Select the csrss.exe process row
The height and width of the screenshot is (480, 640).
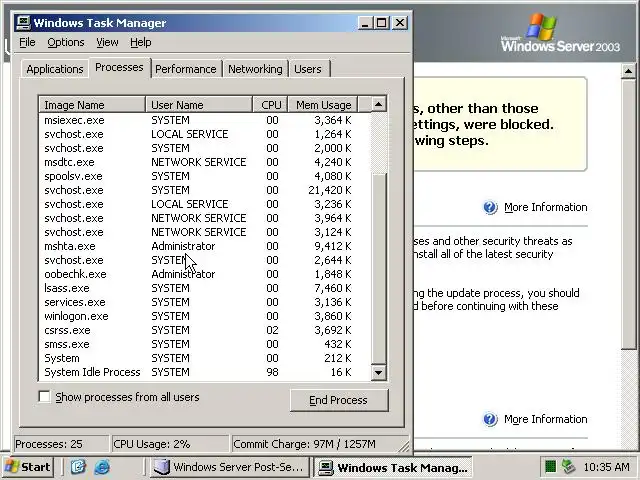pos(205,330)
